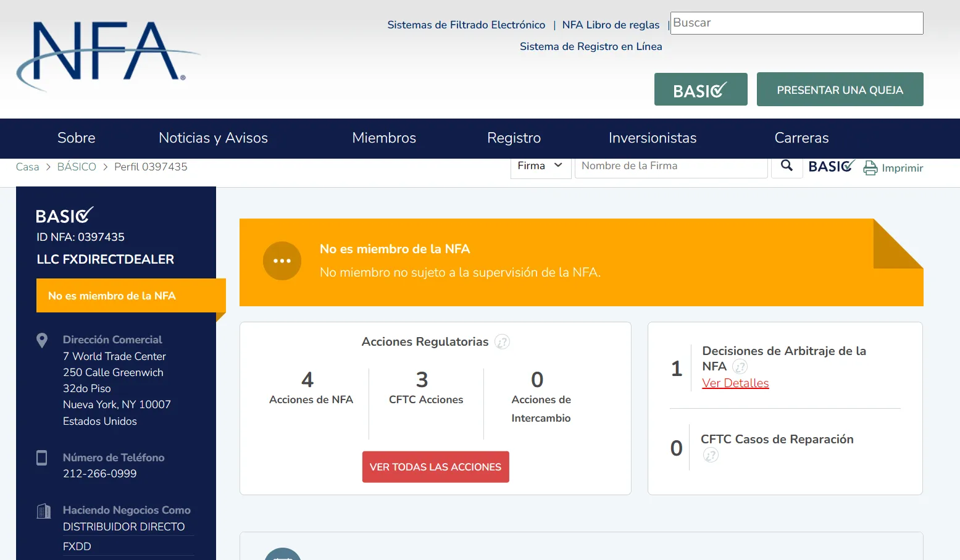Open the Carreras menu

(x=801, y=138)
